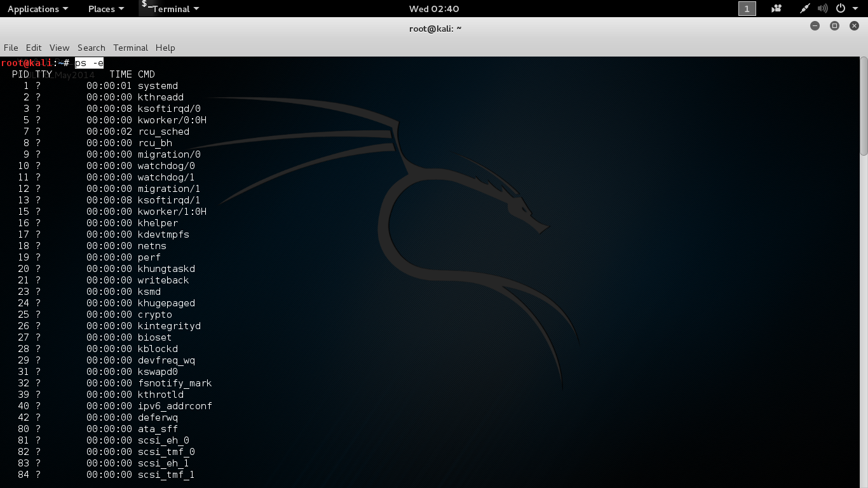The image size is (868, 488).
Task: Open the View menu
Action: (x=59, y=48)
